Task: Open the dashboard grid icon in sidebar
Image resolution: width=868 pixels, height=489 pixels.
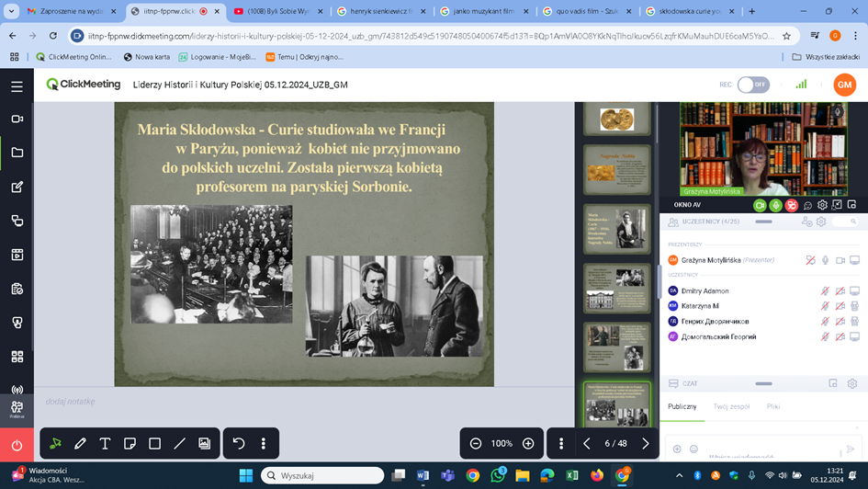Action: (17, 357)
